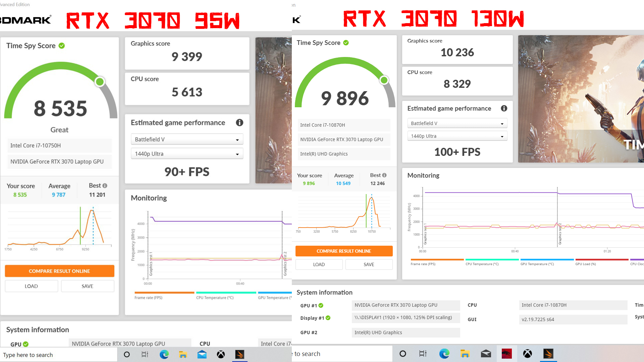Click search box in right taskbar
The image size is (644, 362).
pos(342,354)
